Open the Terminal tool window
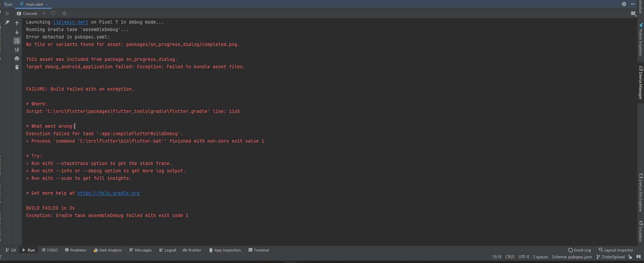This screenshot has height=263, width=644. pyautogui.click(x=259, y=250)
